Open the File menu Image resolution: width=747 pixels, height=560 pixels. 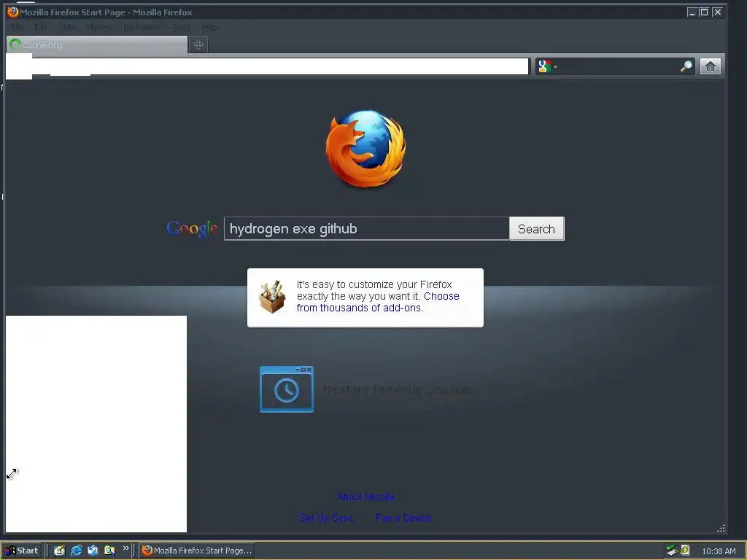pos(18,27)
